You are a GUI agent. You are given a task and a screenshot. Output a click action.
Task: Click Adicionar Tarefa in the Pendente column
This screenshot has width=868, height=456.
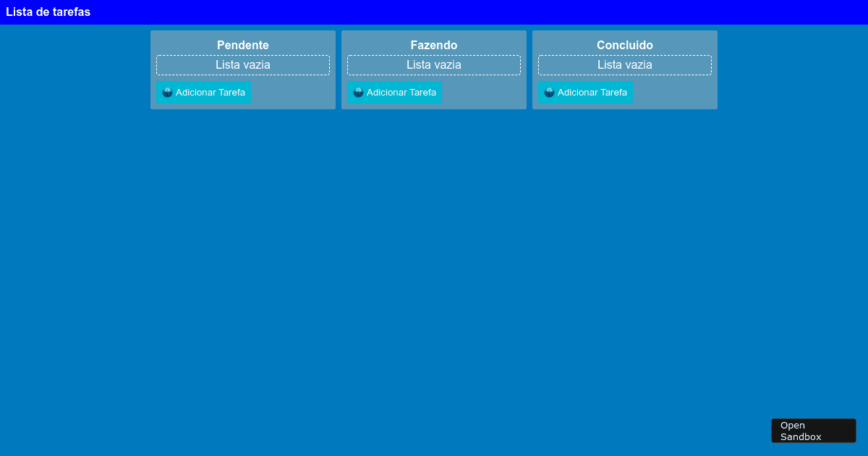point(203,92)
